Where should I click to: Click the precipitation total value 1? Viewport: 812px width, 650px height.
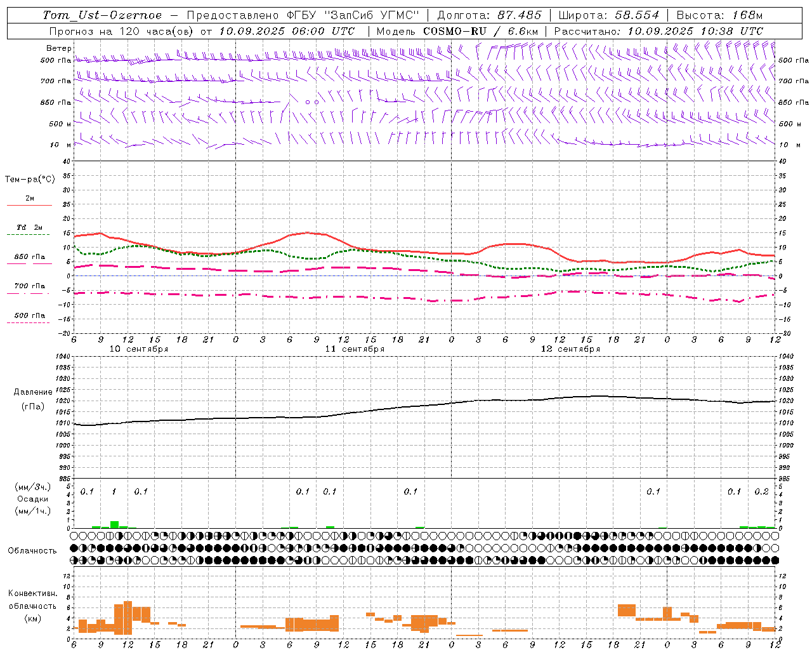[x=114, y=491]
